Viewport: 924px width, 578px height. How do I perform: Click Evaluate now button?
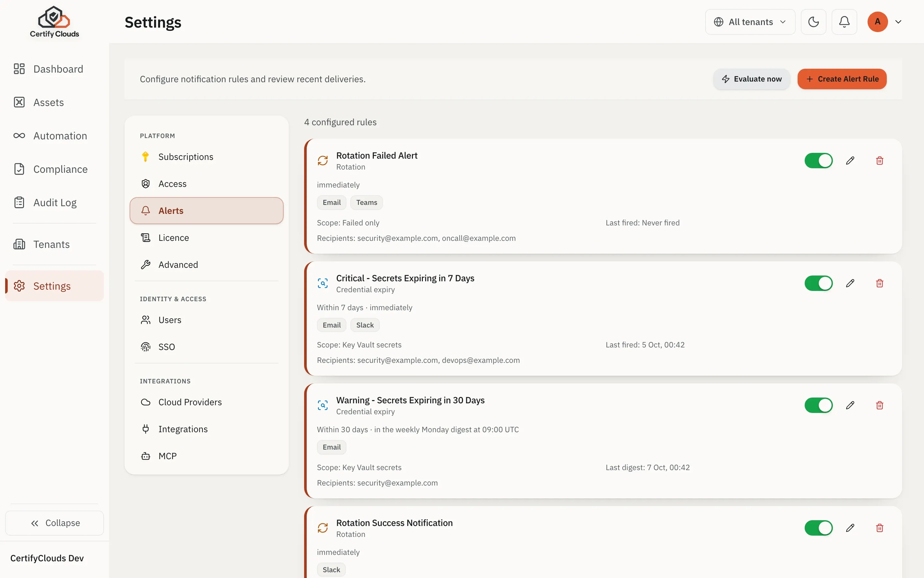pyautogui.click(x=751, y=79)
